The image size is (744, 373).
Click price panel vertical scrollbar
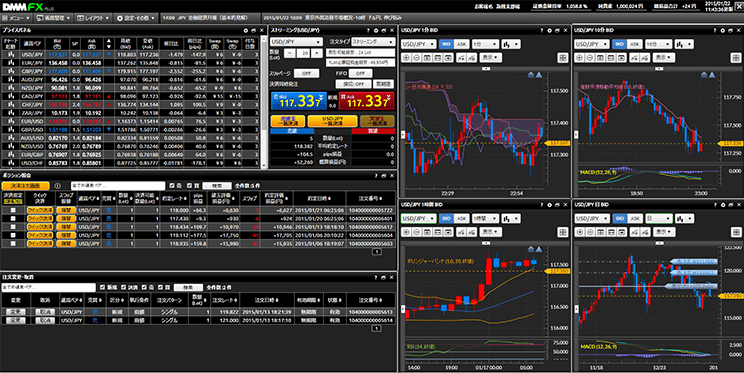pos(264,102)
